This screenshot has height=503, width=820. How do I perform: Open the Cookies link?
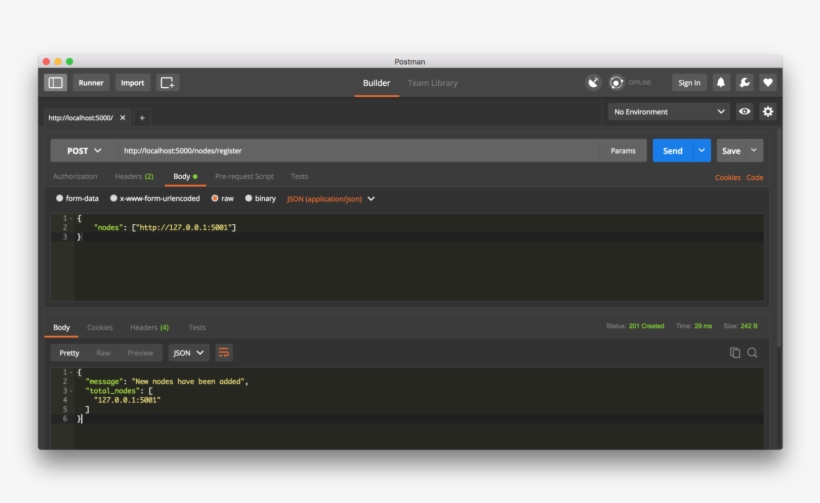[x=727, y=177]
